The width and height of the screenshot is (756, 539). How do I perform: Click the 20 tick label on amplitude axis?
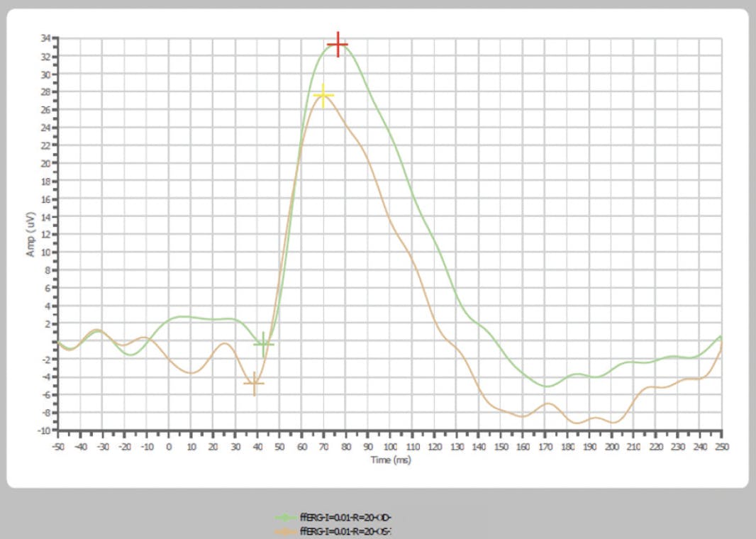click(x=45, y=163)
